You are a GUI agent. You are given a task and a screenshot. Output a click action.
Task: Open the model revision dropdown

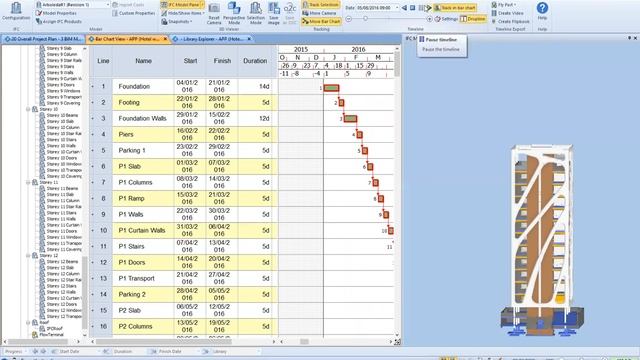point(108,4)
